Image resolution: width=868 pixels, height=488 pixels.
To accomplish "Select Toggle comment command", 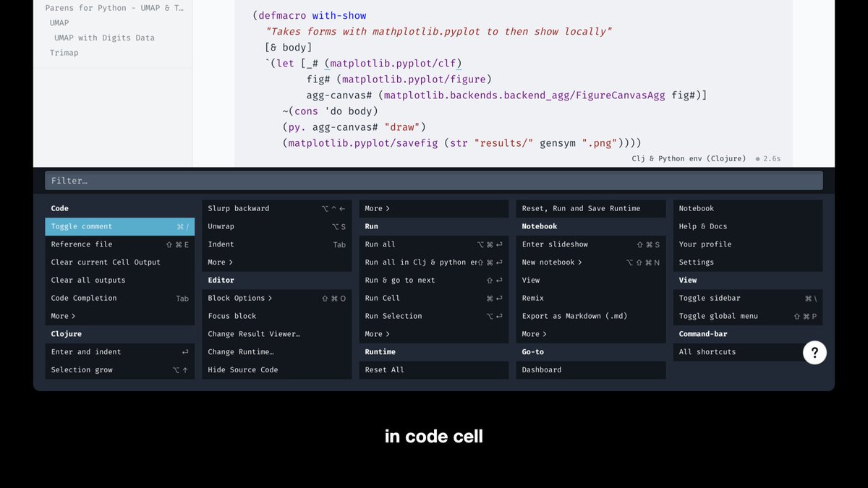I will (x=119, y=226).
